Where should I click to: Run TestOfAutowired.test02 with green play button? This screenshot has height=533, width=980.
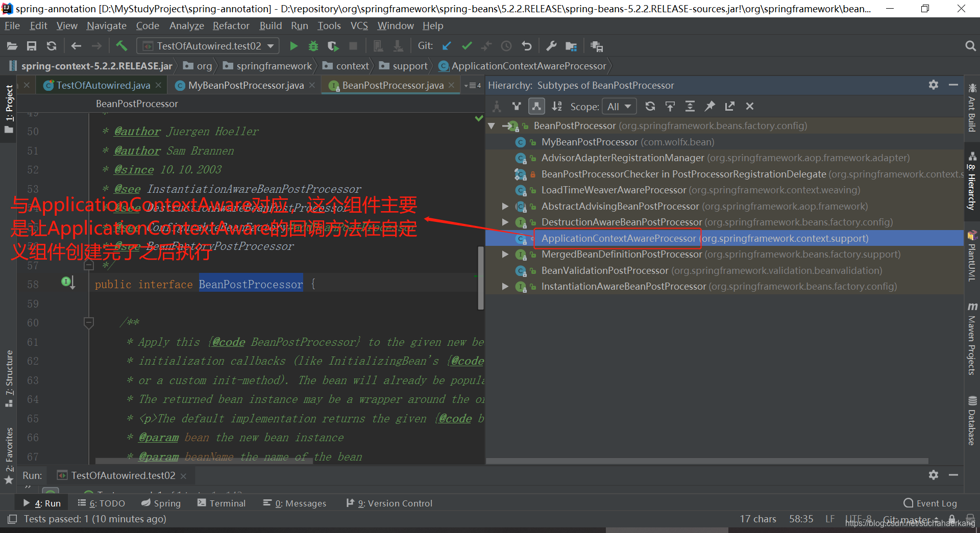click(x=293, y=46)
